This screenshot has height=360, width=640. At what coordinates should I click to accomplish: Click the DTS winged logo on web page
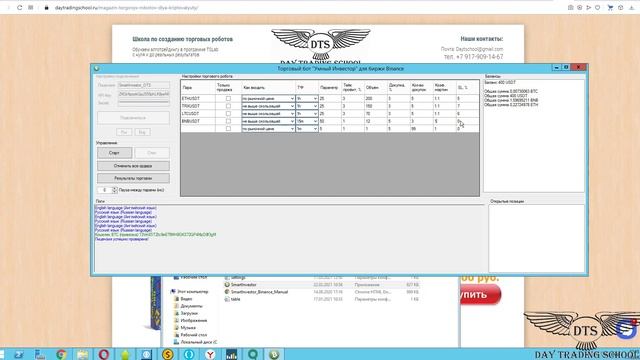point(320,44)
